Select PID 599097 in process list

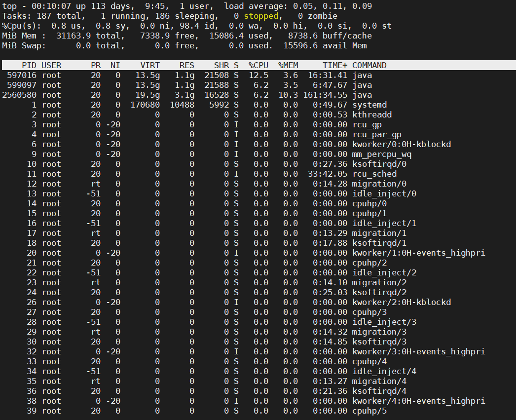pos(22,85)
